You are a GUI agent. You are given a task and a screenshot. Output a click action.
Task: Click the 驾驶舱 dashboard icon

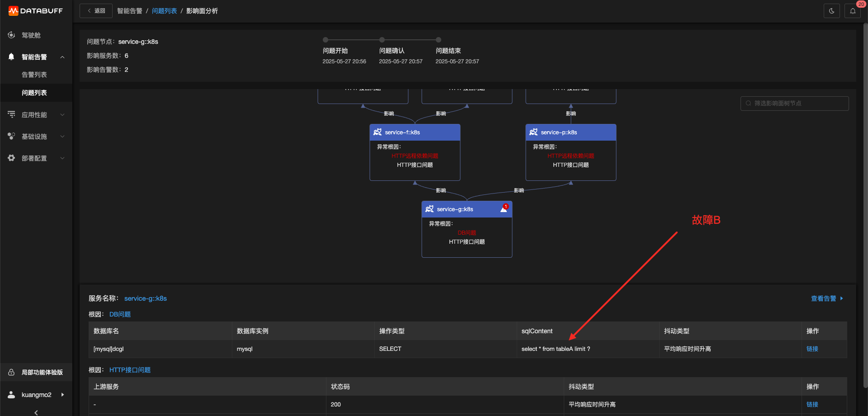[x=11, y=35]
